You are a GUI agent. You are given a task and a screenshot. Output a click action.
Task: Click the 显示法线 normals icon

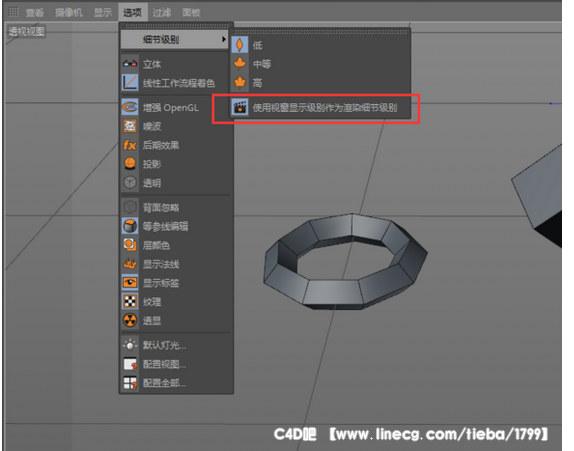(130, 264)
